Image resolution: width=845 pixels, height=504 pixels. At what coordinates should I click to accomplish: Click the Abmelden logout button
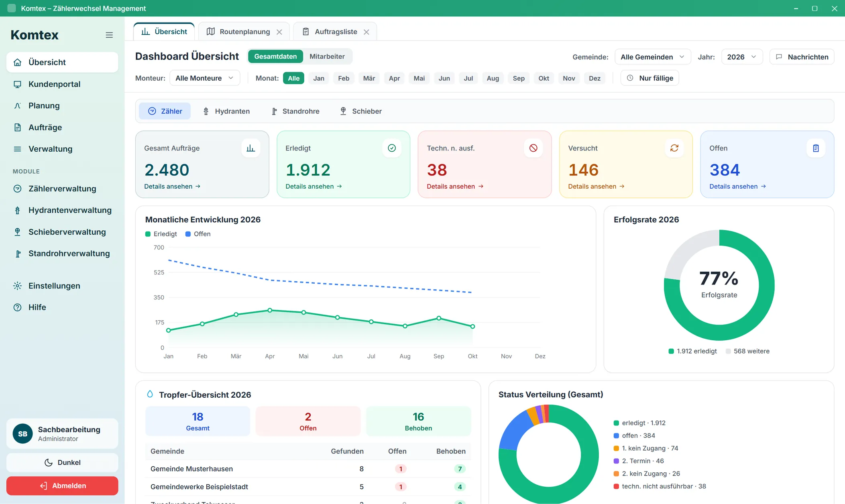[62, 486]
